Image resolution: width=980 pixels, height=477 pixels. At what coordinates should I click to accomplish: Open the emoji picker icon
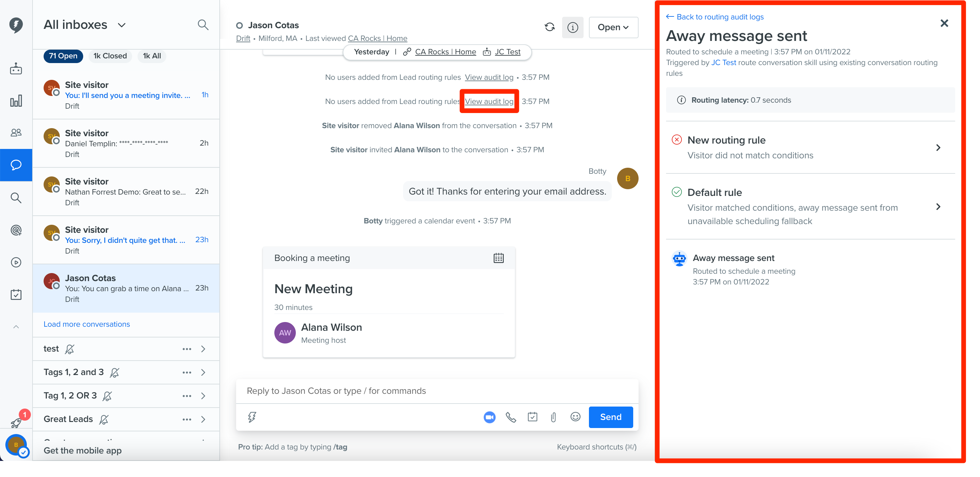(x=575, y=417)
